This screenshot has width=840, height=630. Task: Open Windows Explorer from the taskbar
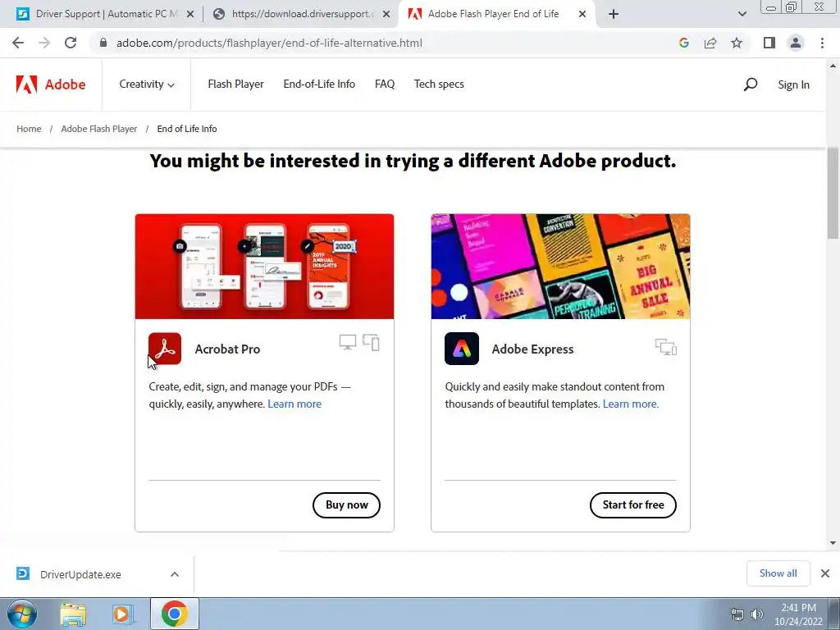point(73,614)
